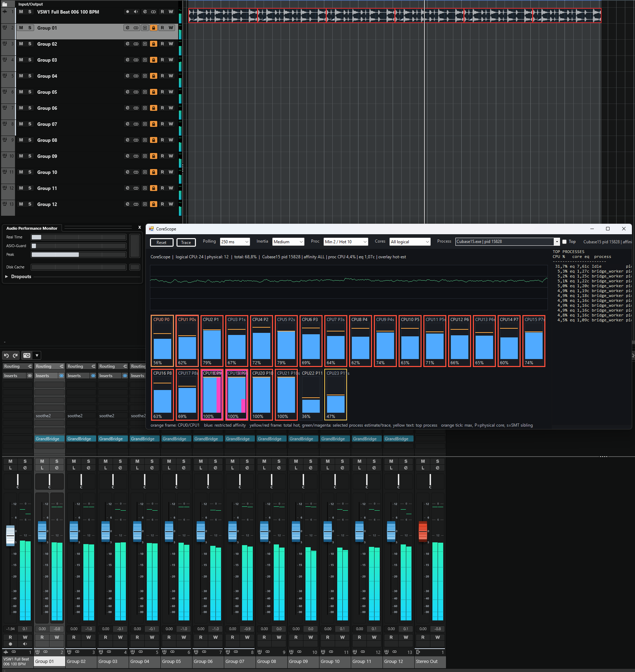Click the -1.94 volume value on VSW1 channel
Viewport: 635px width, 672px height.
tap(10, 629)
